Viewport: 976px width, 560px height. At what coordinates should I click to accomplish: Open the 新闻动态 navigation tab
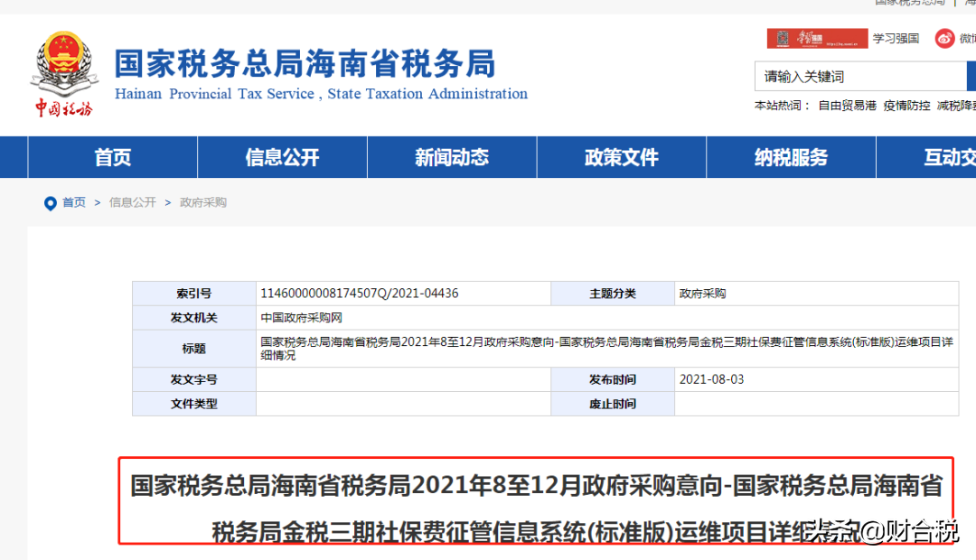pos(452,157)
